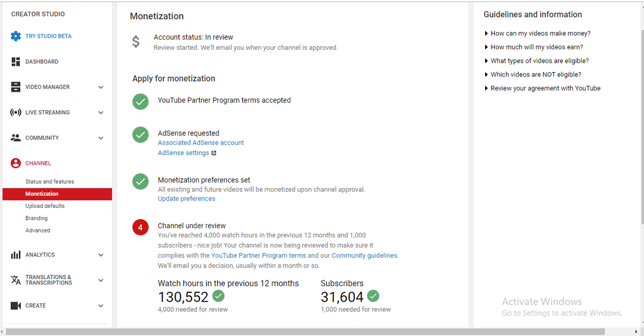This screenshot has width=644, height=336.
Task: Click the CREATOR STUDIO heading
Action: pyautogui.click(x=38, y=14)
